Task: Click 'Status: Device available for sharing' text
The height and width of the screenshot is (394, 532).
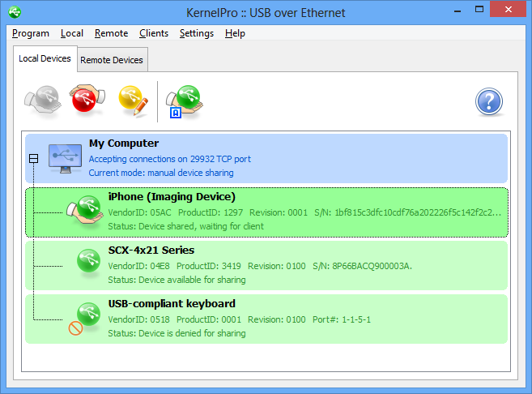Action: 177,280
